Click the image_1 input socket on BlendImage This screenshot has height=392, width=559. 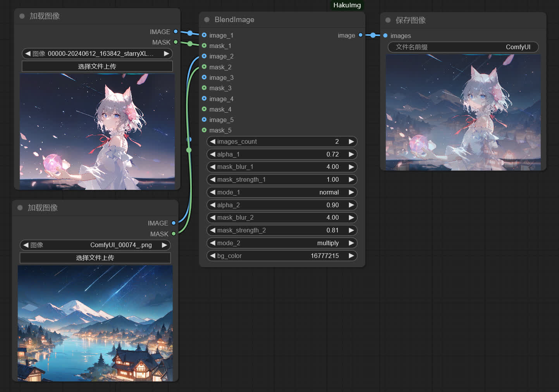tap(204, 35)
